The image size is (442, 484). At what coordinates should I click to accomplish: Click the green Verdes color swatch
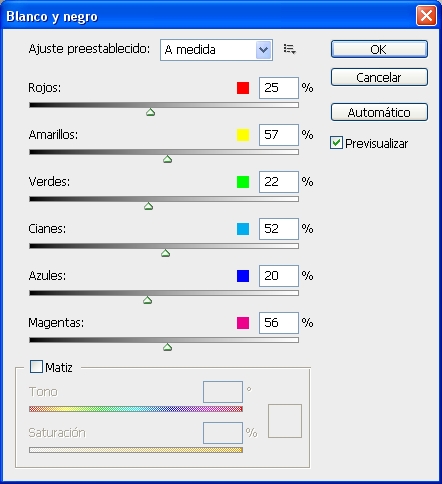[243, 182]
